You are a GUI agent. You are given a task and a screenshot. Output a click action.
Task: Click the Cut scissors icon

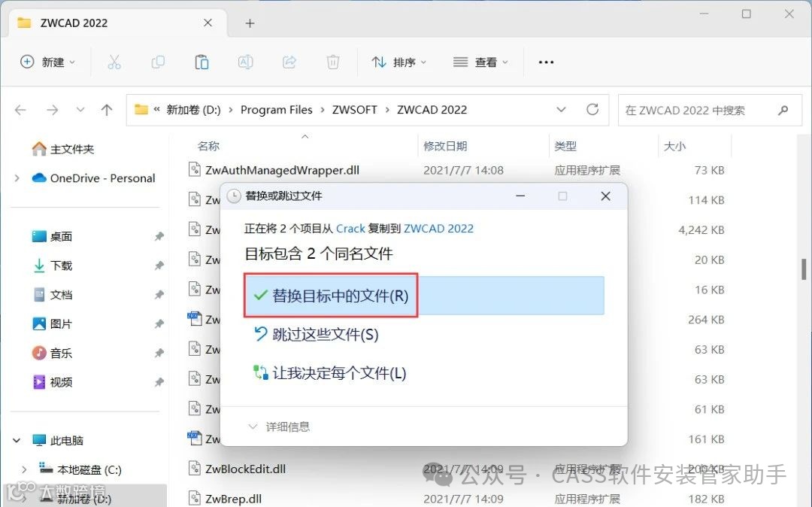pos(114,62)
